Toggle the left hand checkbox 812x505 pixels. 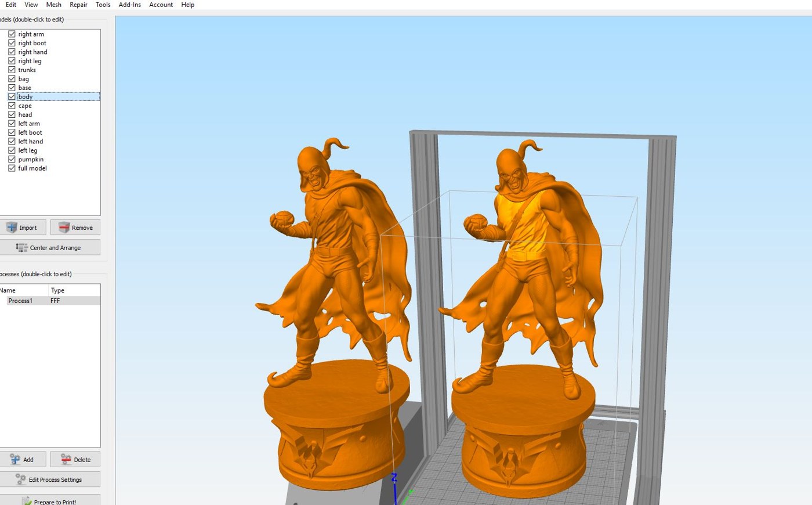[12, 141]
